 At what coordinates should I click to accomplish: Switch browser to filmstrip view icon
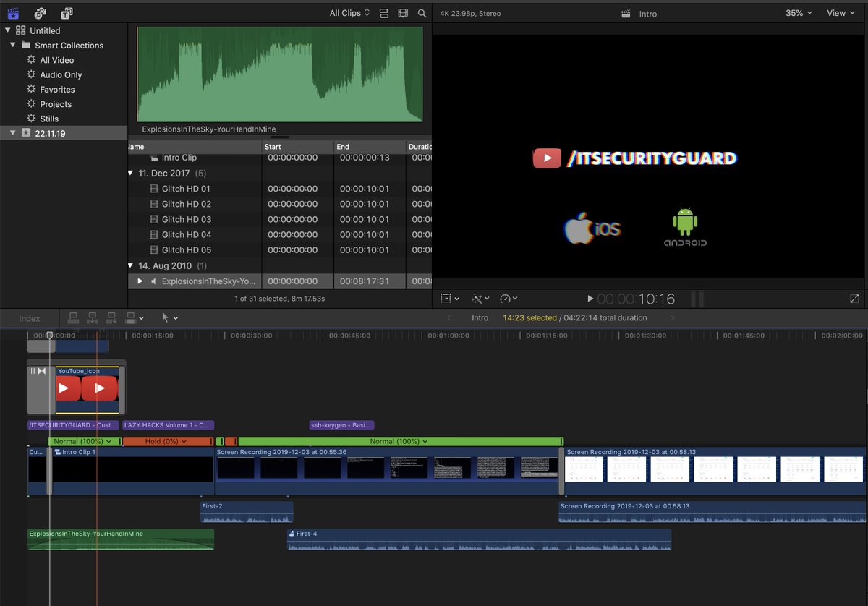[x=403, y=13]
